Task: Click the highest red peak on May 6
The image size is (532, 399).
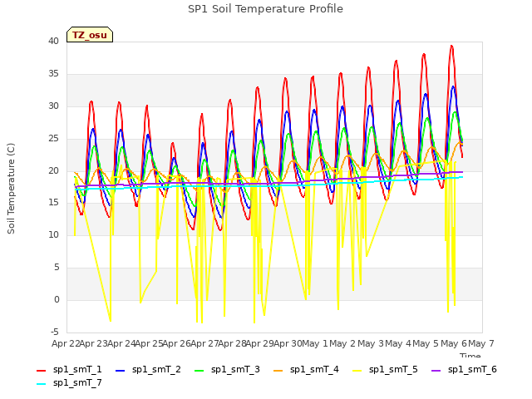Action: pos(451,46)
